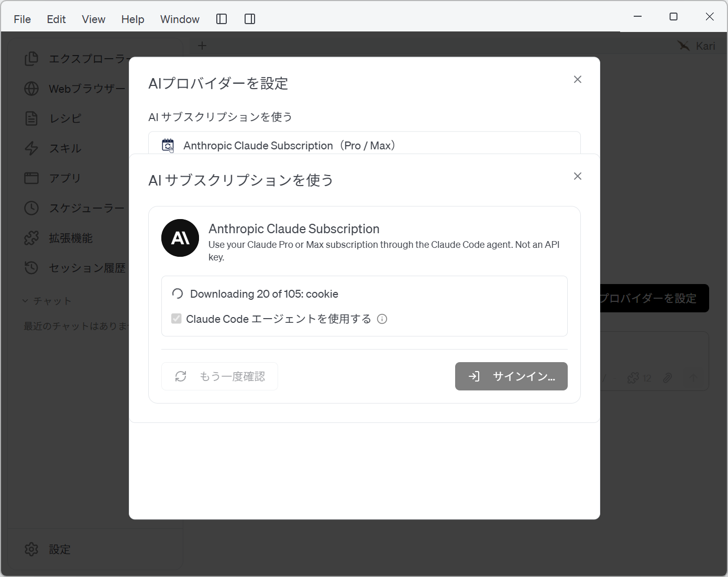Click the Anthropic Claude Subscription heading

pos(294,228)
